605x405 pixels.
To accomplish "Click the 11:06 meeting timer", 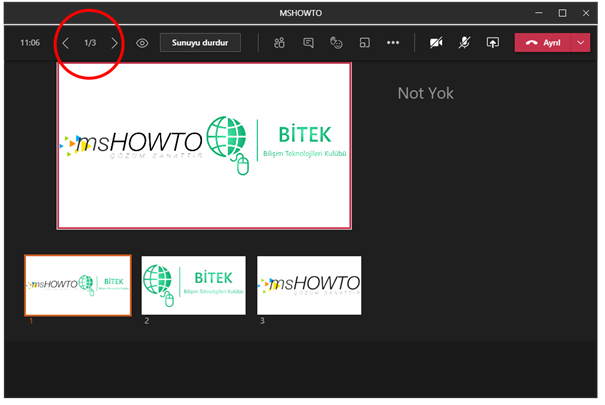I will coord(30,43).
